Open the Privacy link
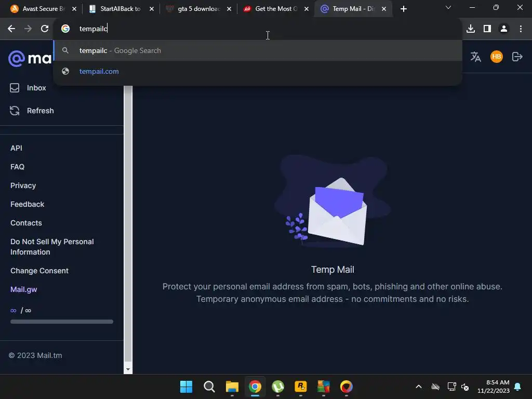 coord(23,185)
